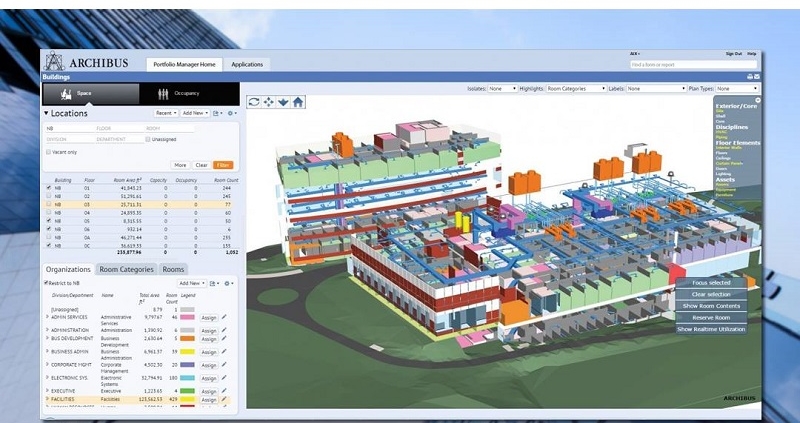The width and height of the screenshot is (800, 423).
Task: Click the Sign Out link
Action: pos(733,54)
